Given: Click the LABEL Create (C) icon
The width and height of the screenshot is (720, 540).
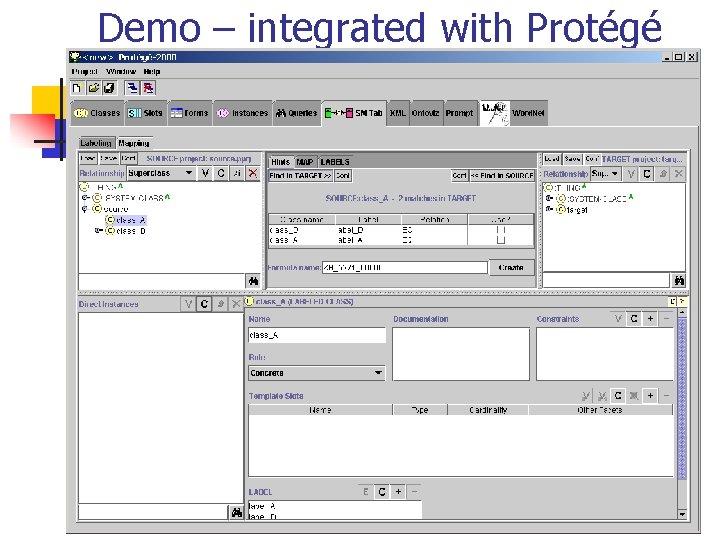Looking at the screenshot, I should 382,492.
